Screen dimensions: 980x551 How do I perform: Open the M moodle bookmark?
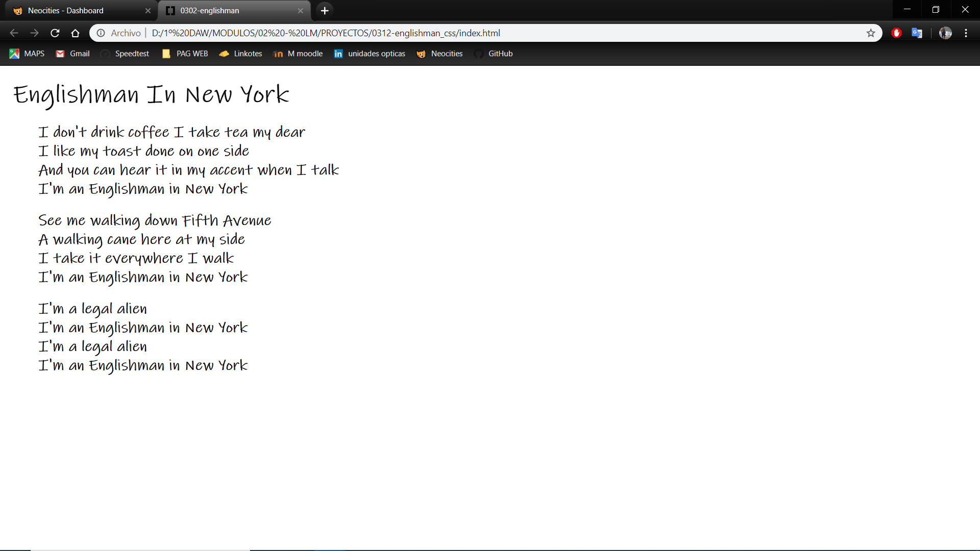pos(298,54)
